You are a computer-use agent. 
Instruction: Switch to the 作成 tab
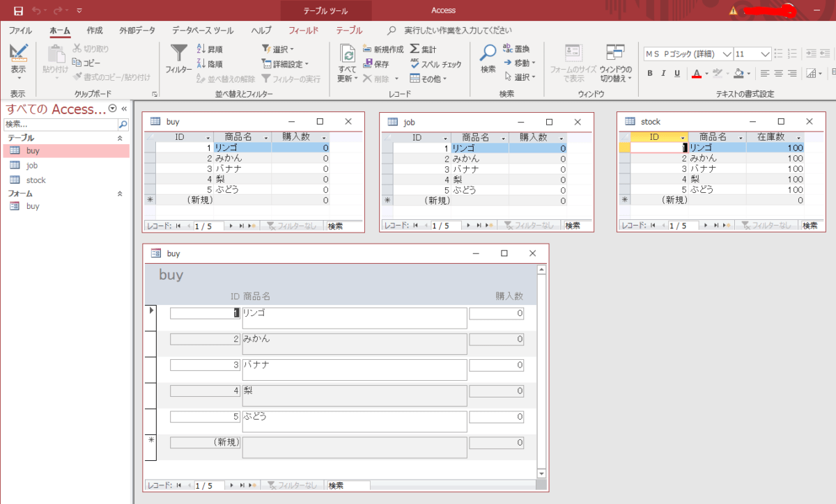[95, 31]
